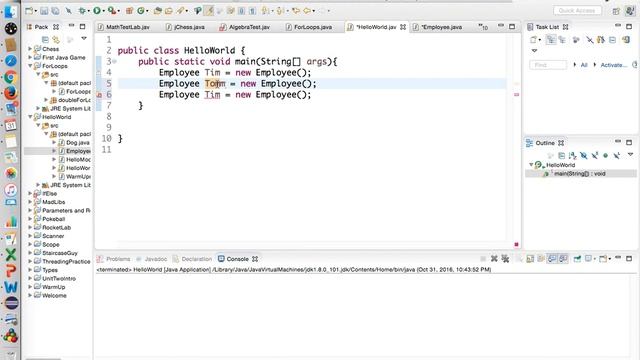This screenshot has height=360, width=640.
Task: Open Google Chrome from the Dock
Action: (x=11, y=77)
